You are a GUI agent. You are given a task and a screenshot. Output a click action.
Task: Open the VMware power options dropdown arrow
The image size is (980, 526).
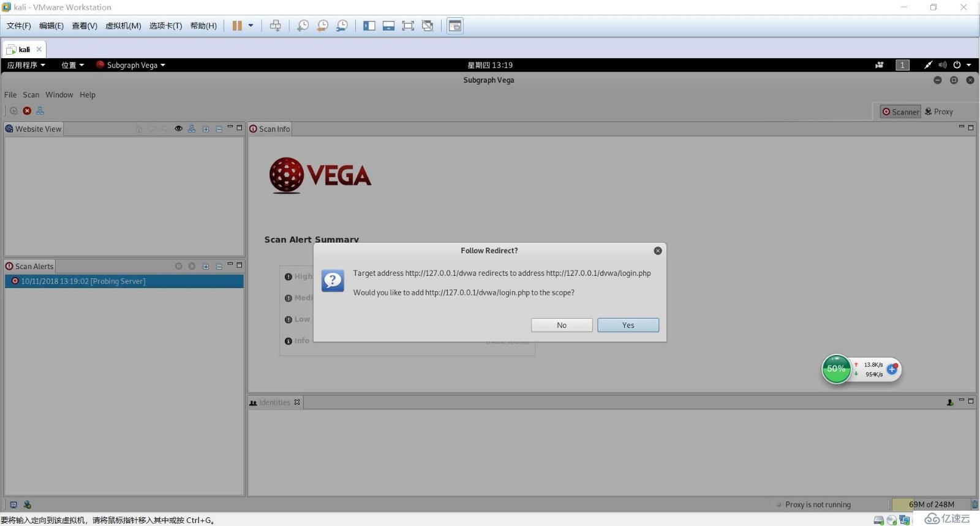pyautogui.click(x=251, y=26)
